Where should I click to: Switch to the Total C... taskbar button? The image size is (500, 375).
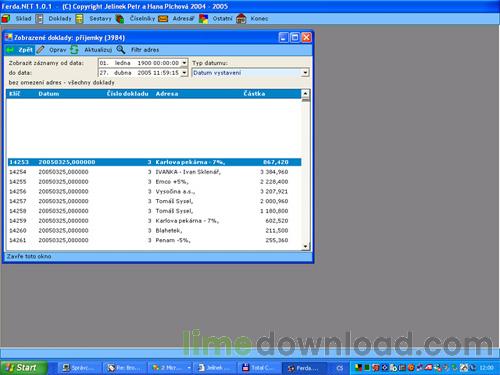pyautogui.click(x=258, y=368)
